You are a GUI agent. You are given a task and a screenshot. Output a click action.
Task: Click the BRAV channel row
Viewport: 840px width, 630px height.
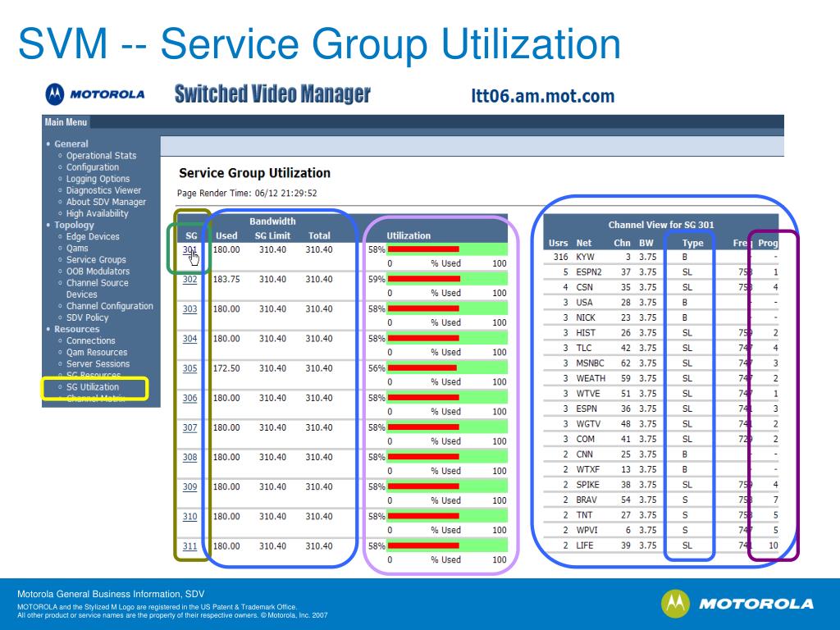click(x=660, y=500)
